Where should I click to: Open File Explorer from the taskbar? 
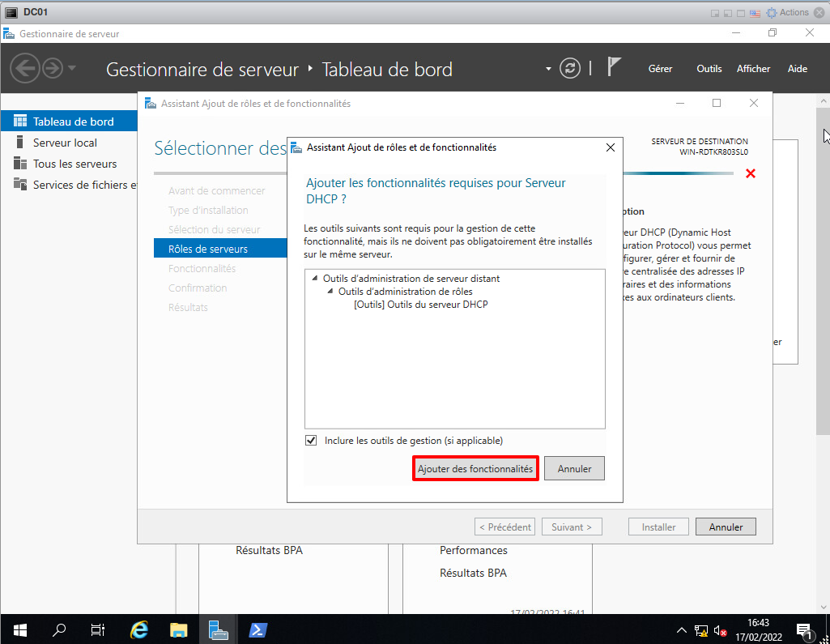click(179, 630)
